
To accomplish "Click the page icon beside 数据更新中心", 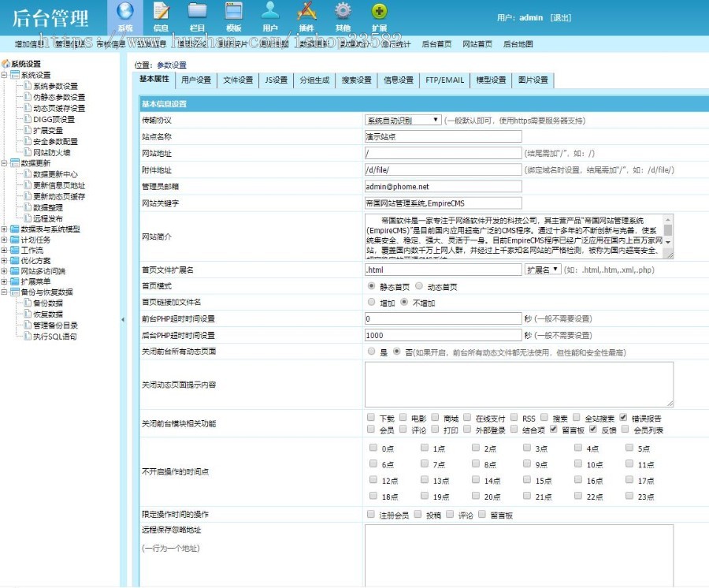I will click(x=28, y=174).
